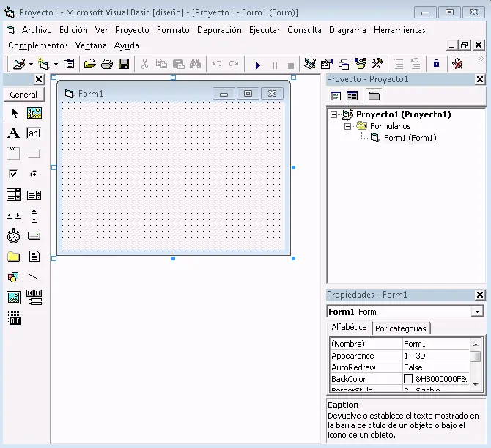Expand toolbar overflow chevron
Image resolution: width=491 pixels, height=448 pixels.
tap(481, 59)
